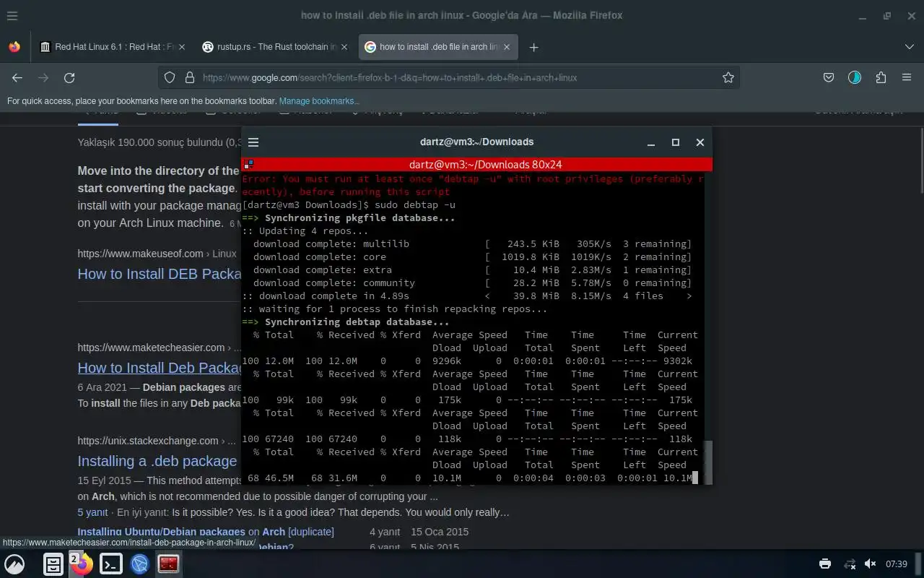Toggle muted volume tray icon
Screen dimensions: 924x578
[x=871, y=564]
